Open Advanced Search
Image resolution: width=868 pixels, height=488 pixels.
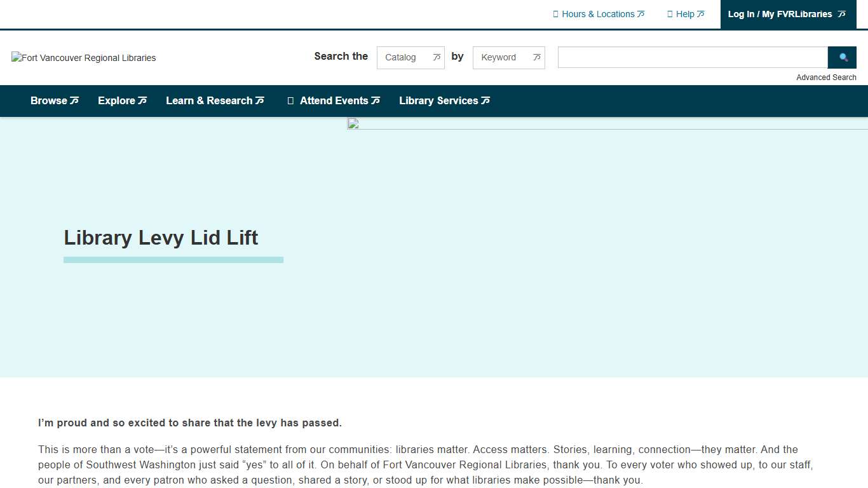pyautogui.click(x=826, y=77)
